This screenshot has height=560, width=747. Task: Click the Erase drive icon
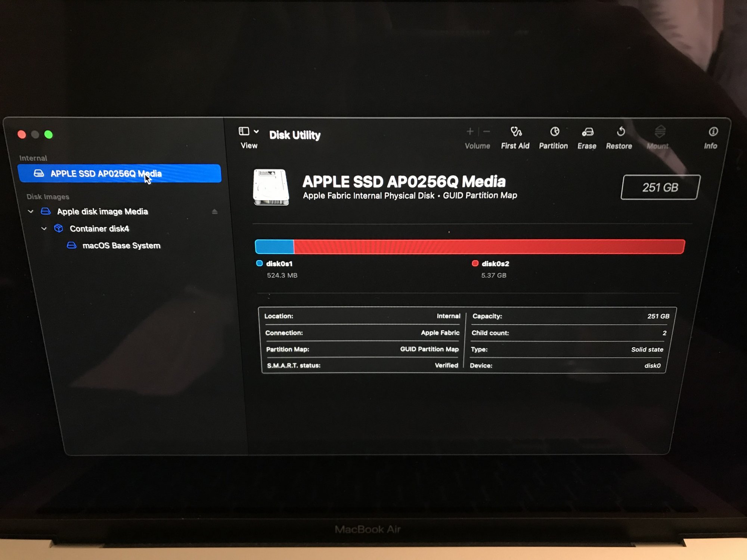pos(588,132)
